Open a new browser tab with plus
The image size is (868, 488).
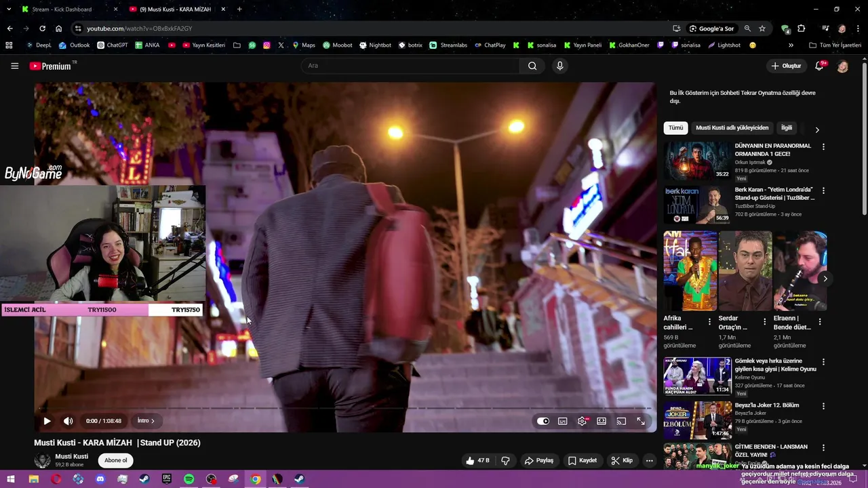(239, 9)
